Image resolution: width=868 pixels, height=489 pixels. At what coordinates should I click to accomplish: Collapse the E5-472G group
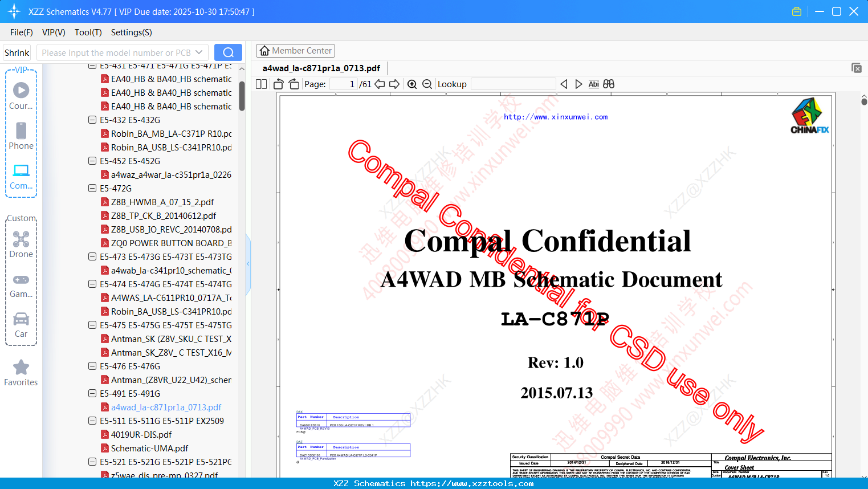click(x=92, y=188)
